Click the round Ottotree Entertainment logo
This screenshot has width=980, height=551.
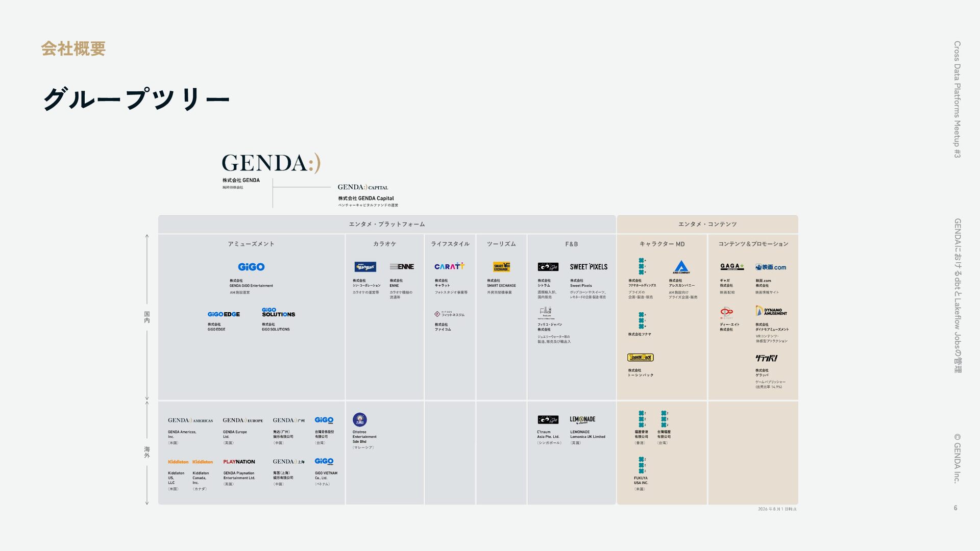360,420
